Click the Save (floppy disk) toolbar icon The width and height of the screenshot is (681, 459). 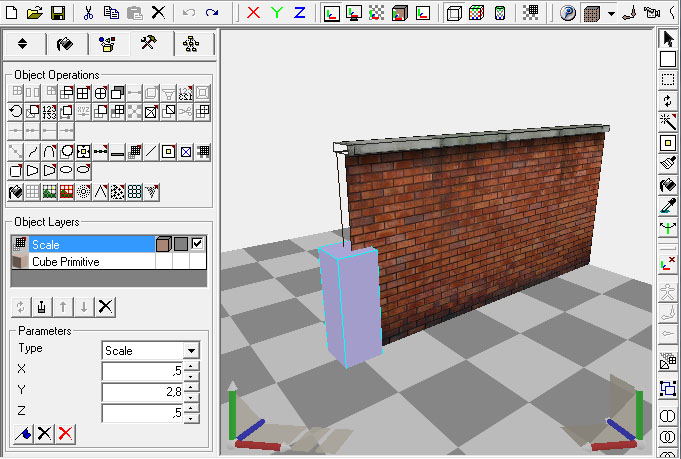(x=58, y=13)
